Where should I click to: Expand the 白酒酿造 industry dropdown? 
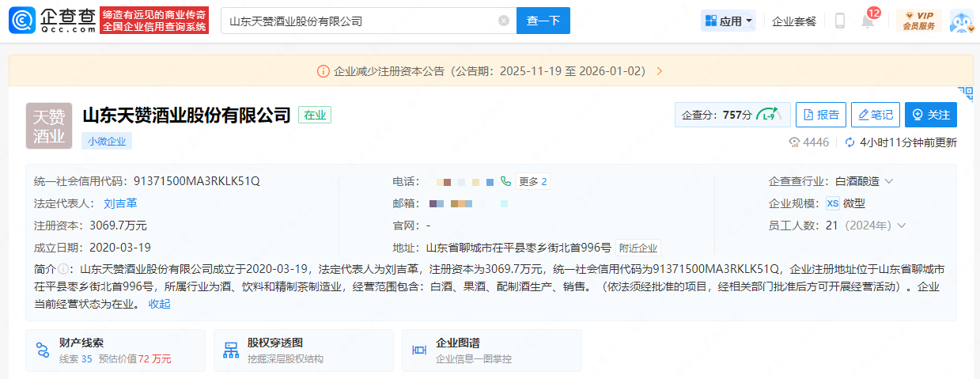[889, 181]
